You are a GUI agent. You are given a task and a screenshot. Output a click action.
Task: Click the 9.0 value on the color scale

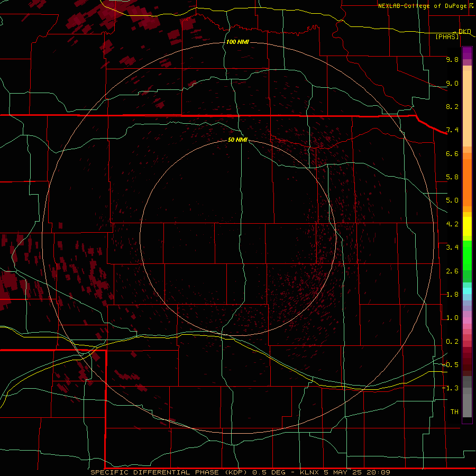click(x=452, y=83)
